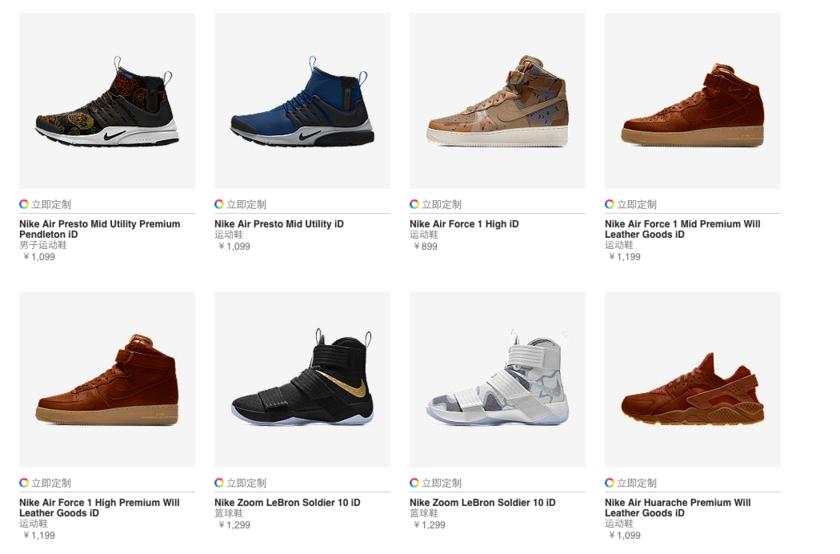Open Nike Air Force 1 Mid Premium Will Leather Goods title
This screenshot has height=554, width=840.
click(682, 229)
